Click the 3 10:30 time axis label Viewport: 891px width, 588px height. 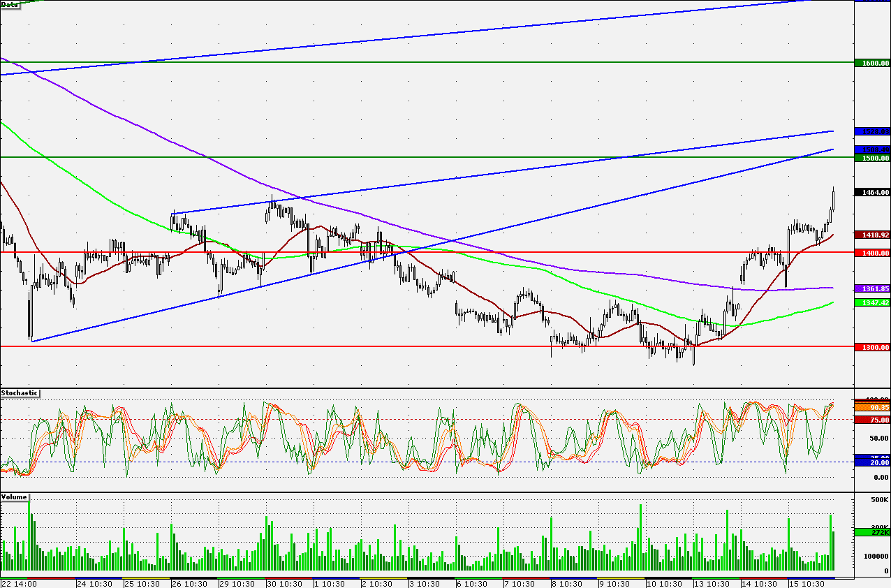(425, 583)
